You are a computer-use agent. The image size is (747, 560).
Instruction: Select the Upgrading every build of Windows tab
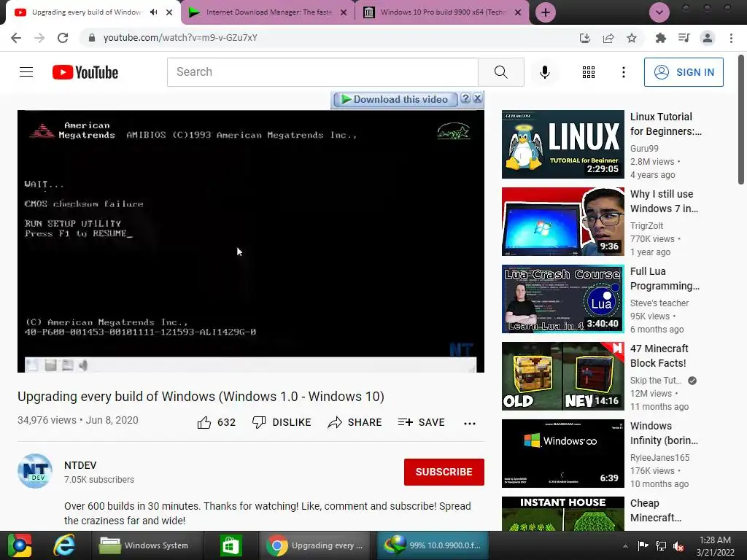(88, 12)
